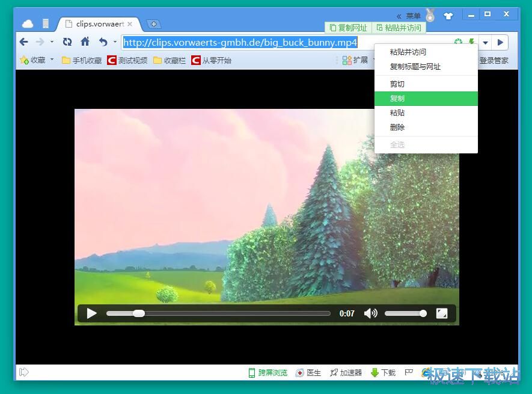Image resolution: width=532 pixels, height=394 pixels.
Task: Expand the address bar history dropdown
Action: click(486, 43)
